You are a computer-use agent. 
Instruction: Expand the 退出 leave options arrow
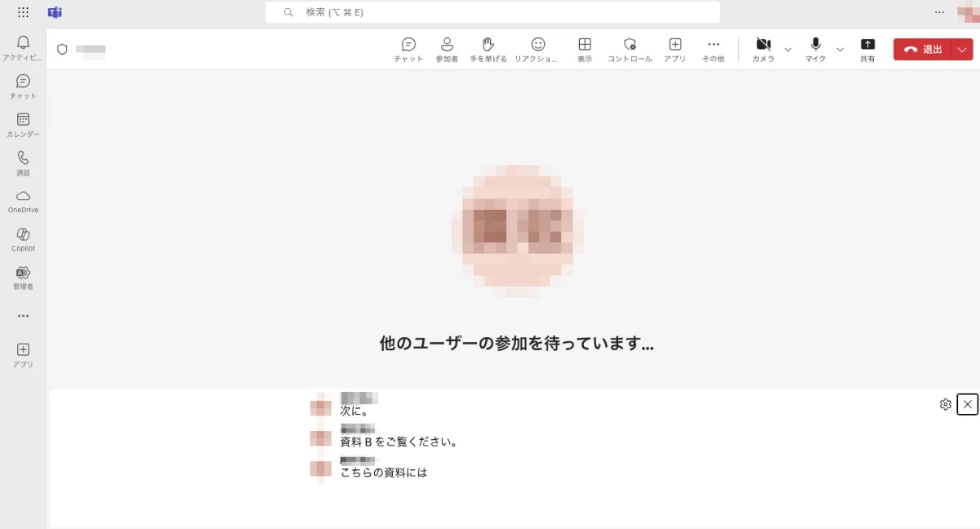962,49
